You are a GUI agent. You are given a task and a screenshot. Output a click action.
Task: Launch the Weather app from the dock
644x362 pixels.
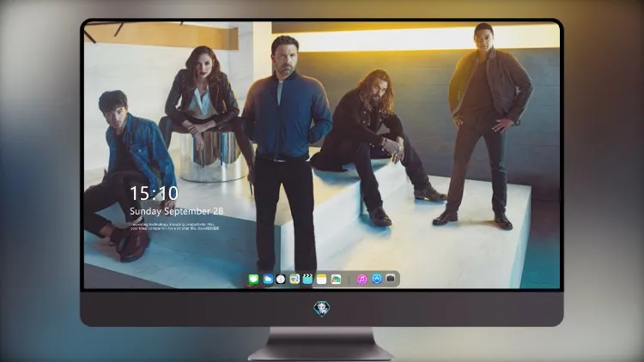[267, 280]
